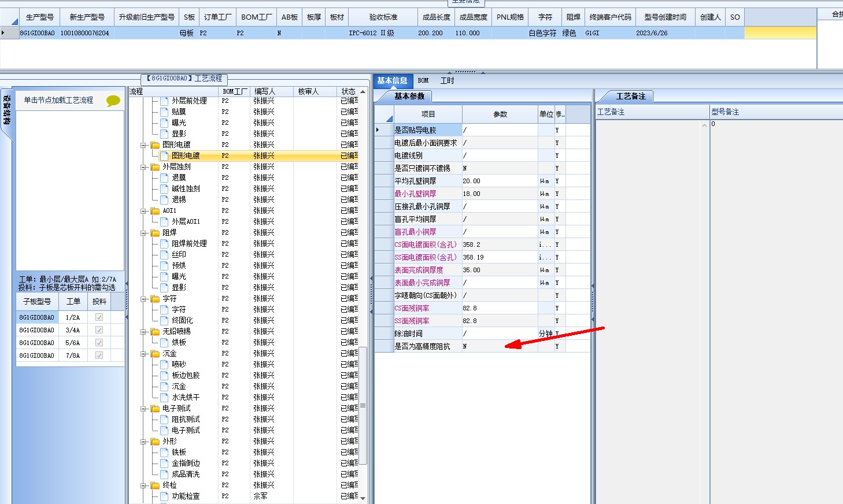Select the 工艺备注 tab
This screenshot has width=843, height=504.
(x=631, y=97)
